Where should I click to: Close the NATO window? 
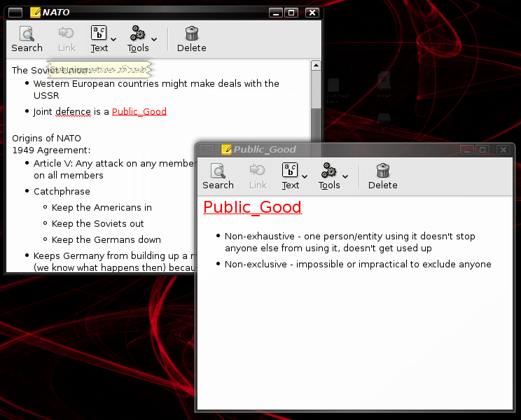(312, 13)
